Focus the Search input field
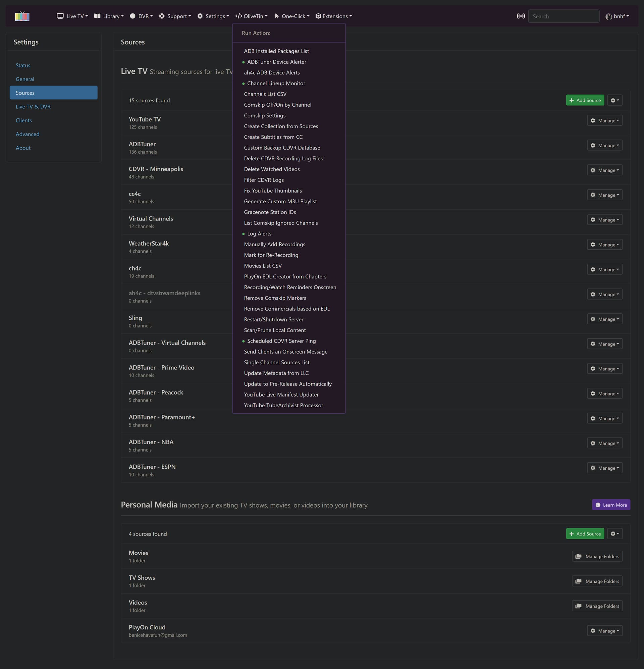The width and height of the screenshot is (644, 669). 563,16
